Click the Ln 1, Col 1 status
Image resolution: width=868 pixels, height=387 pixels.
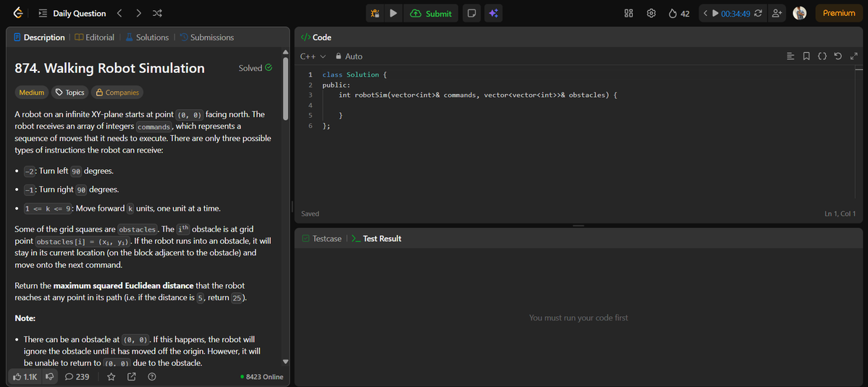840,213
